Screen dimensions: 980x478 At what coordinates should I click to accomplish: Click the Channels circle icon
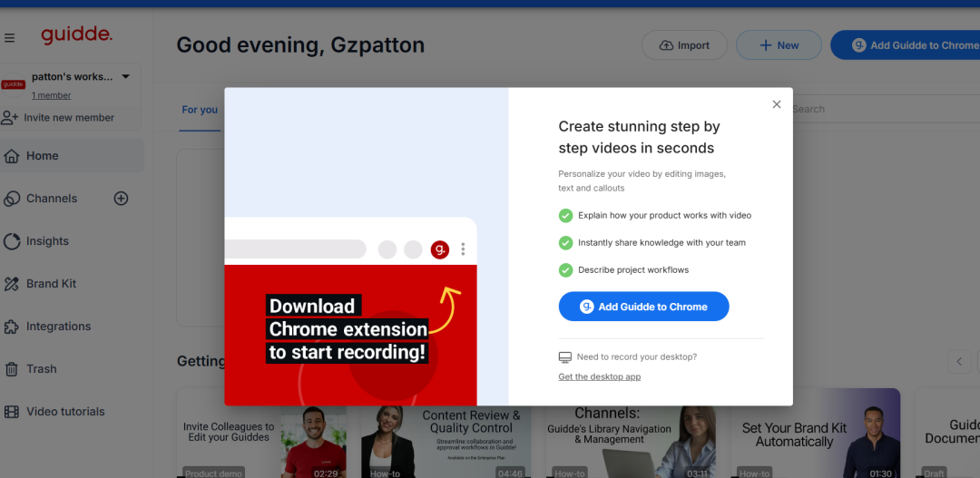pyautogui.click(x=11, y=199)
